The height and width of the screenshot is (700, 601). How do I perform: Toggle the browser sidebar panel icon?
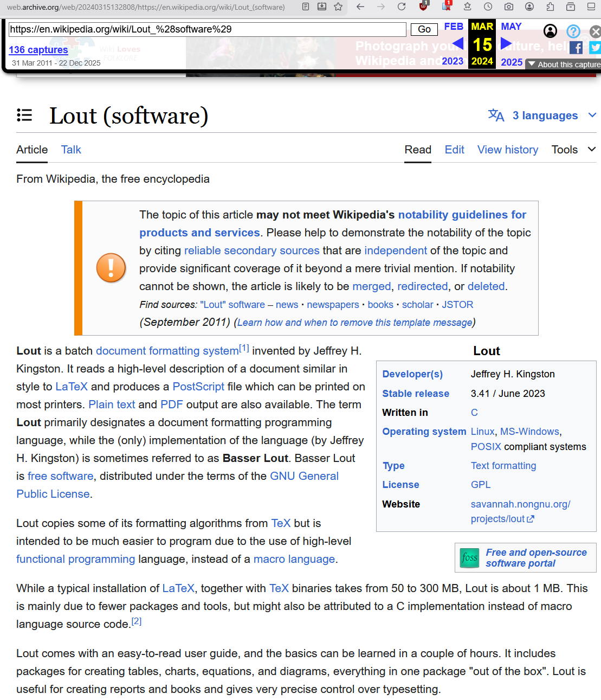591,7
